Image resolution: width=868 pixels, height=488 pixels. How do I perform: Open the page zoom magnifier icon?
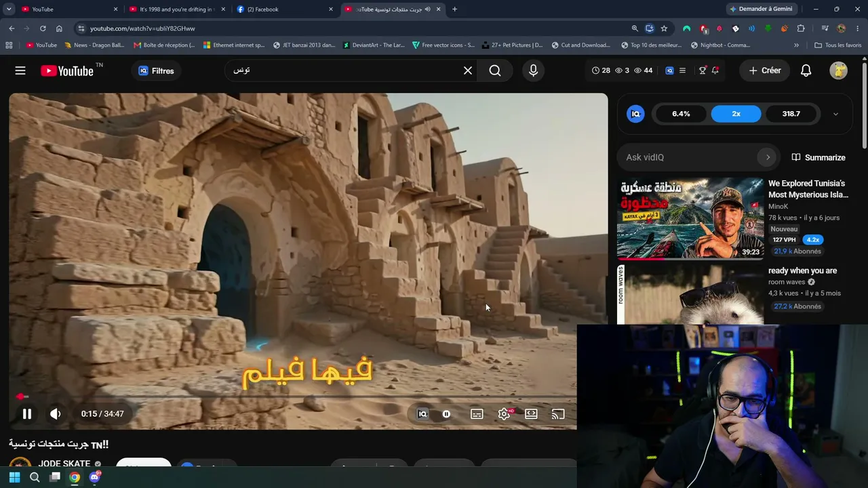coord(635,28)
